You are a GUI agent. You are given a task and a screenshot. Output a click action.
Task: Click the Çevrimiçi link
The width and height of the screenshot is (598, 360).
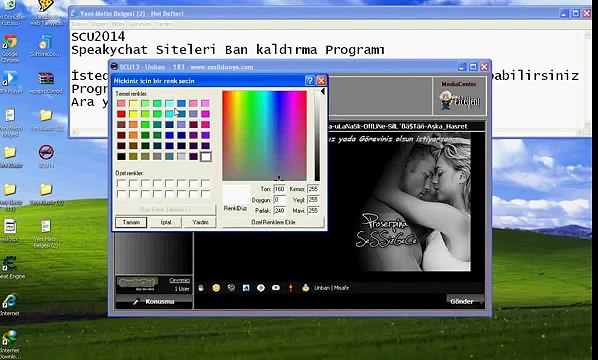coord(180,280)
